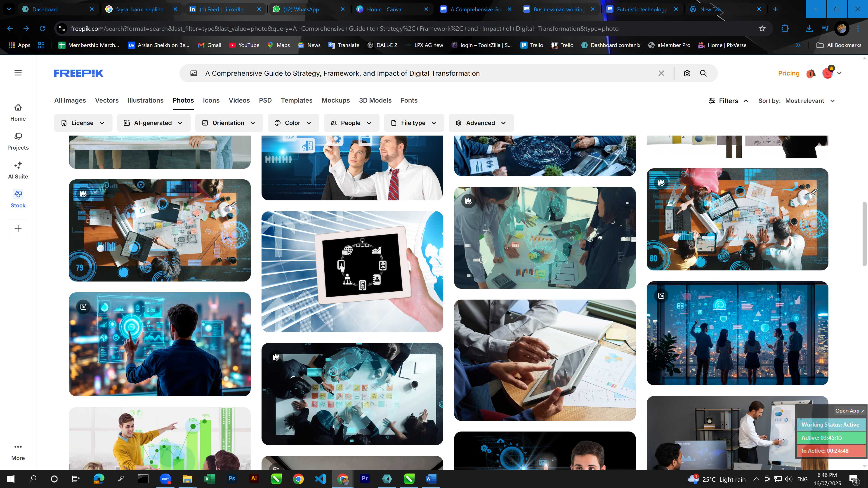Click AI badge on silhouettes window photo
868x488 pixels.
pyautogui.click(x=661, y=295)
